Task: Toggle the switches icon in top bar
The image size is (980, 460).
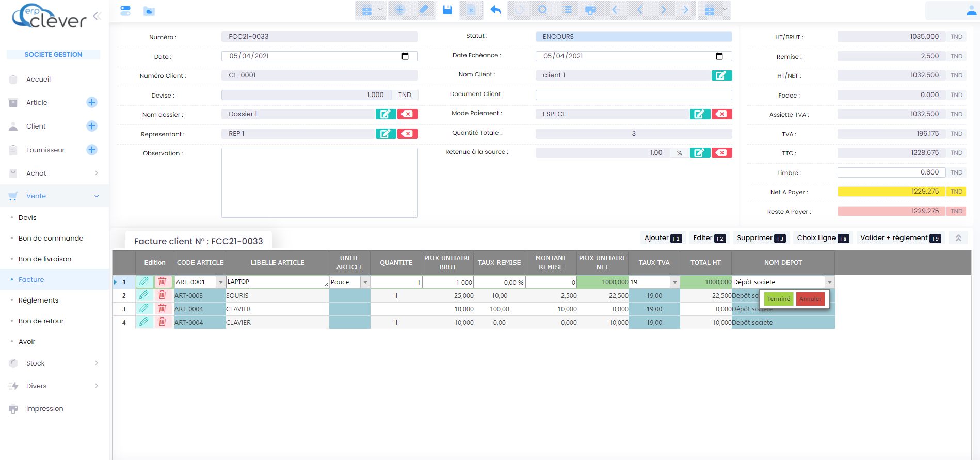Action: [125, 11]
